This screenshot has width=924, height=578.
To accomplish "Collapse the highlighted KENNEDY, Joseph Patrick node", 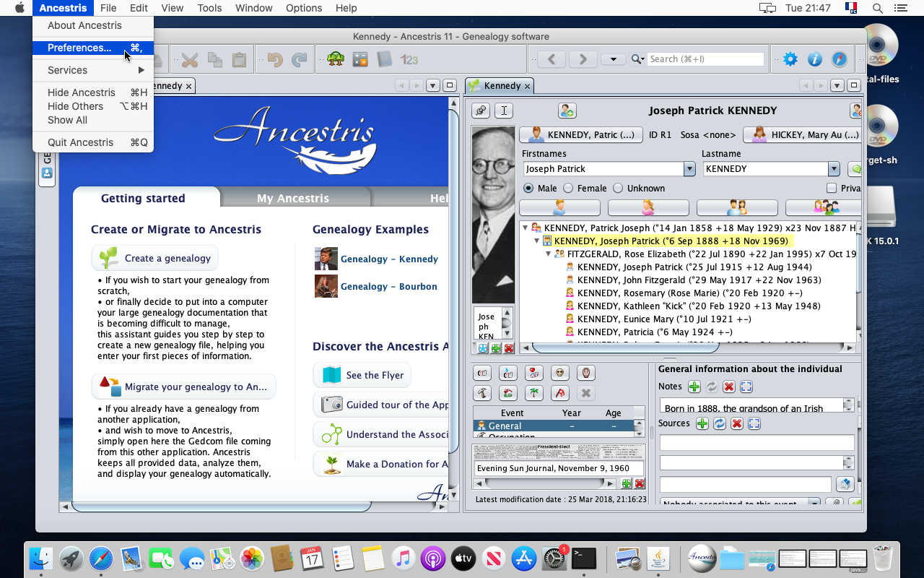I will tap(536, 241).
